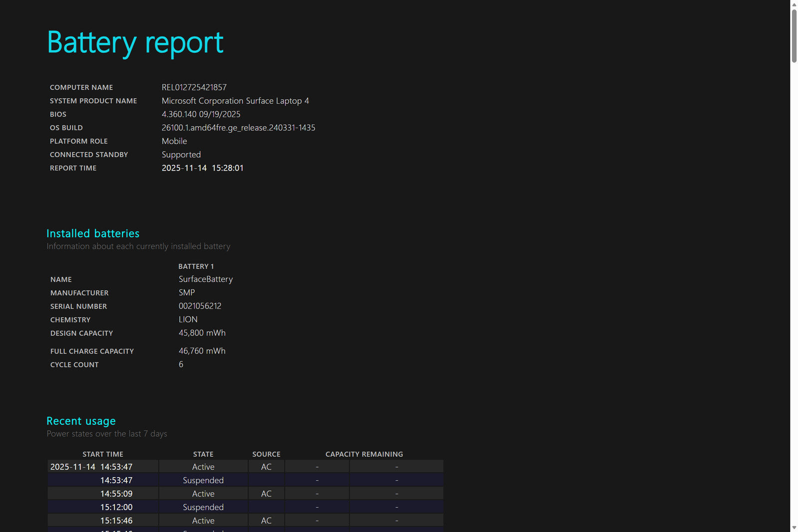Viewport: 798px width, 532px height.
Task: Click the computer name value REL012725421857
Action: 194,87
